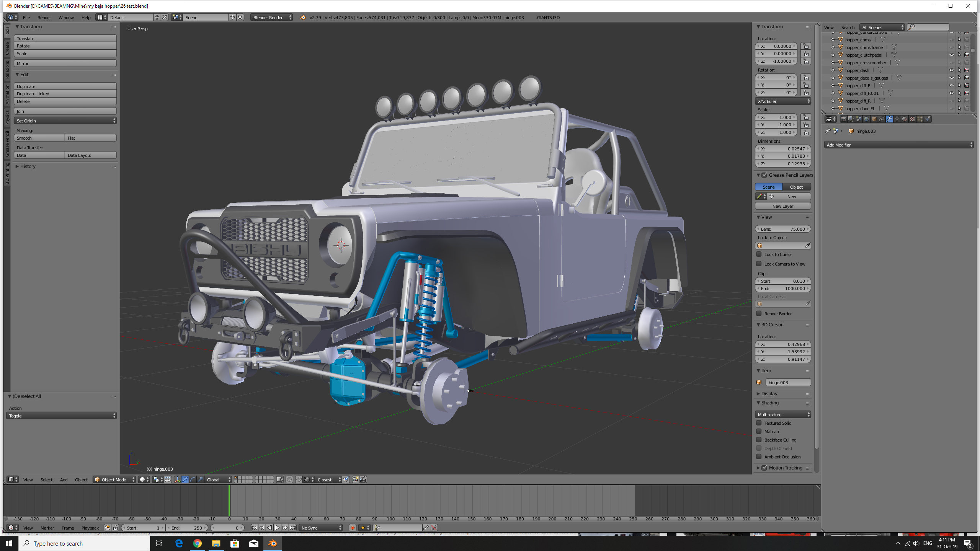Click the Duplicate Linked button

pos(65,94)
